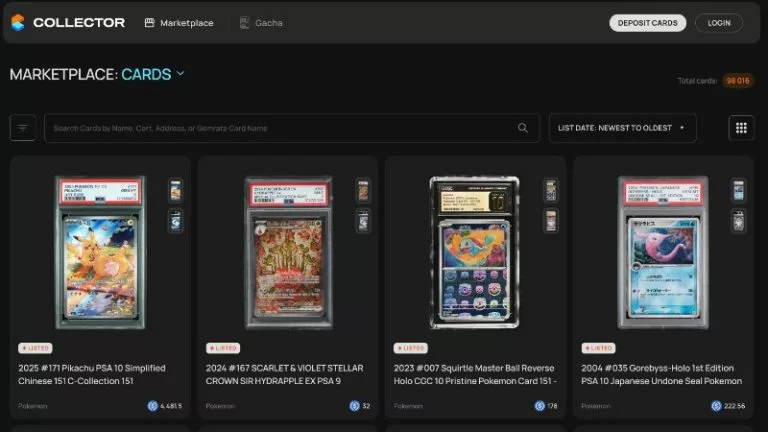Select Gorebyss card's second side thumbnail
The height and width of the screenshot is (432, 768).
click(739, 221)
